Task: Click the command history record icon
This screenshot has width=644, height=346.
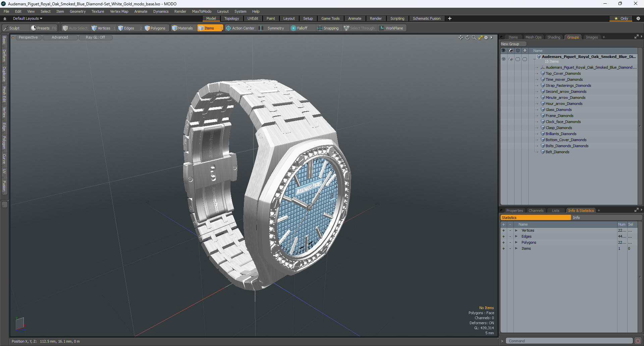Action: pyautogui.click(x=638, y=341)
